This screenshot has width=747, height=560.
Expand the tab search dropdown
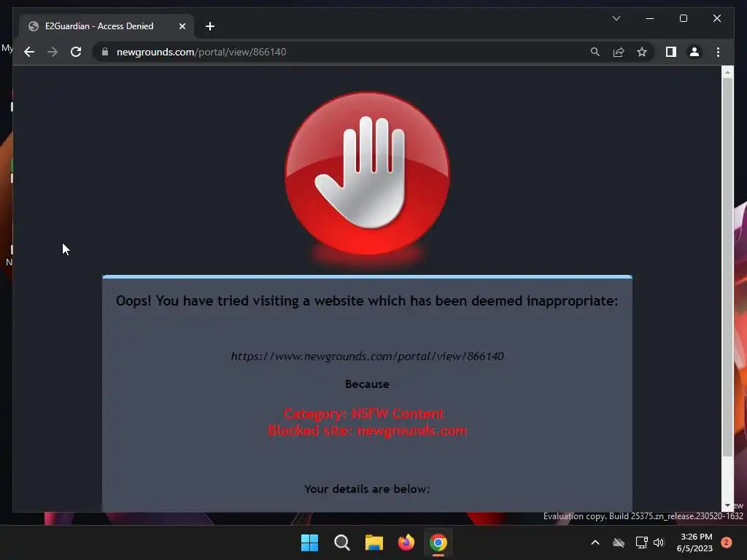click(x=616, y=18)
